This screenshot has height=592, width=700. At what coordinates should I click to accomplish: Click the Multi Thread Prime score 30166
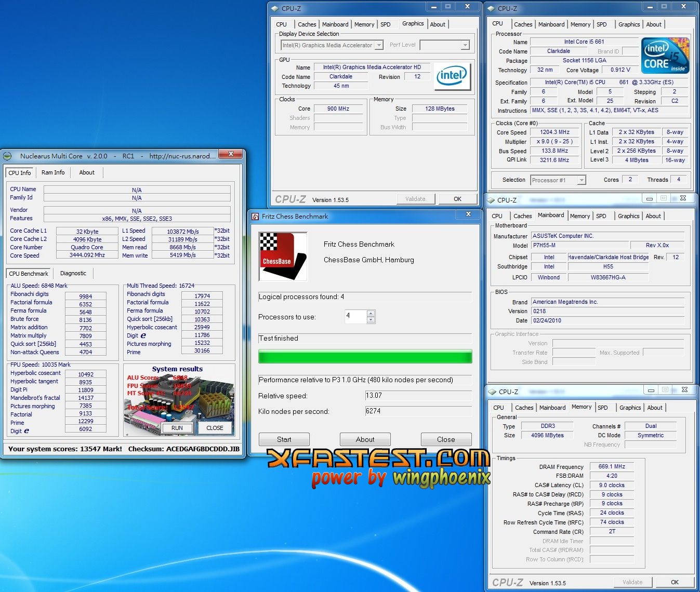pyautogui.click(x=202, y=351)
